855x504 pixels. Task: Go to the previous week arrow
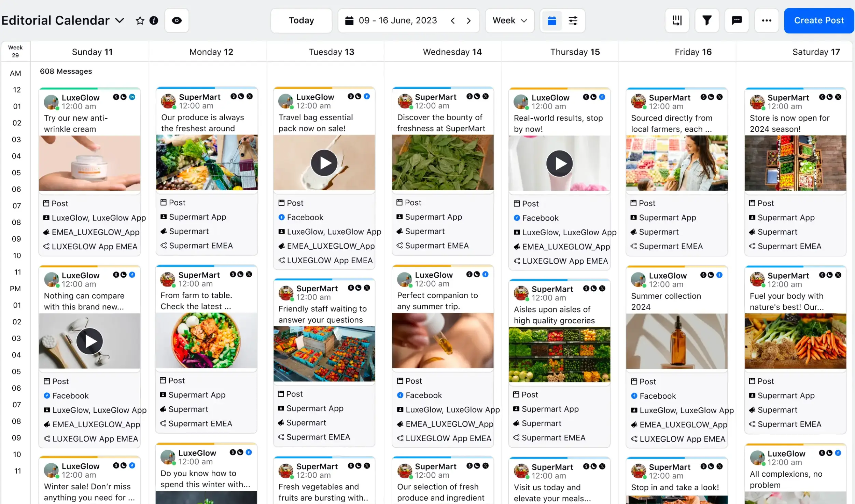point(453,21)
